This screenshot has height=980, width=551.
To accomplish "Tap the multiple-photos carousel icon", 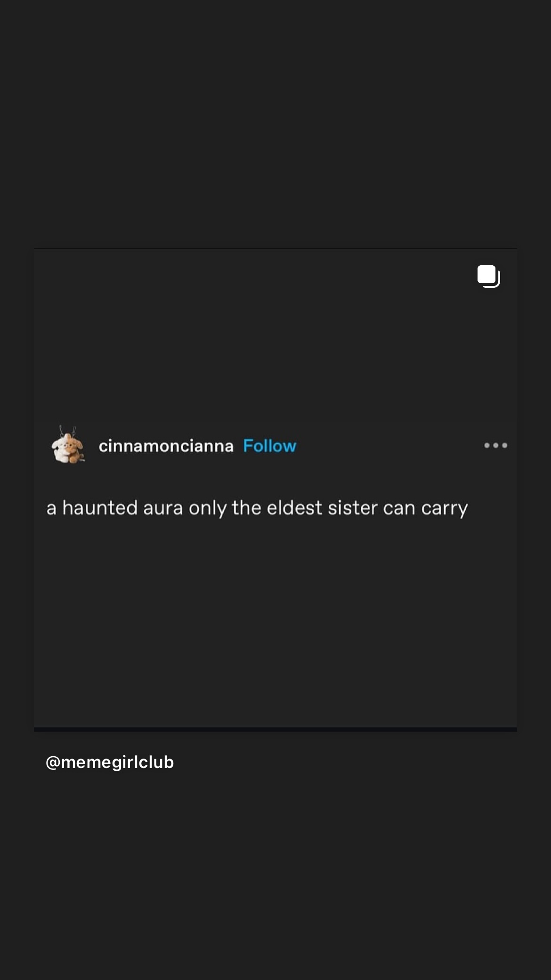I will 488,276.
